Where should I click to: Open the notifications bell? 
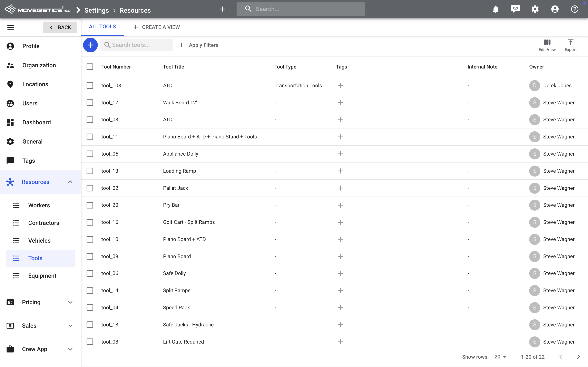(496, 9)
